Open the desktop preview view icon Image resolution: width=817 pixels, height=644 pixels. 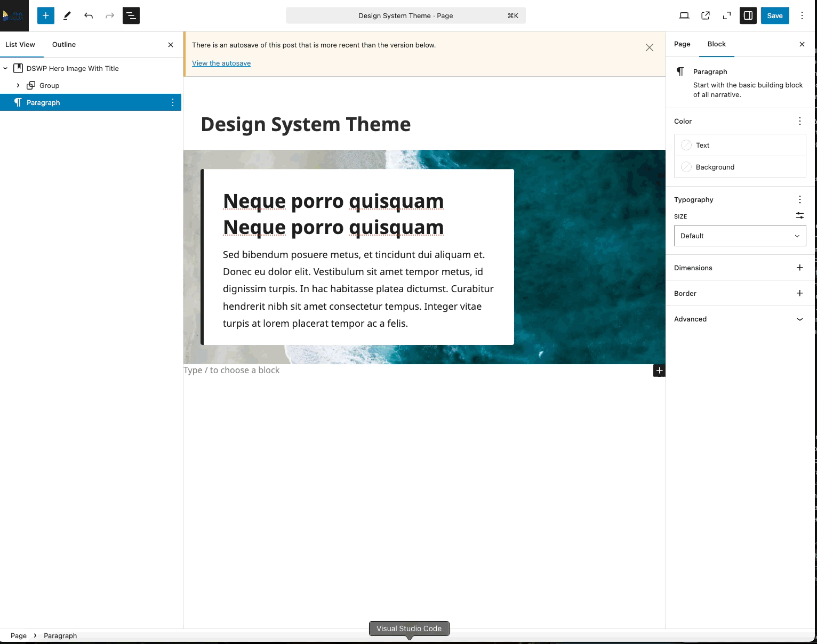click(x=684, y=15)
